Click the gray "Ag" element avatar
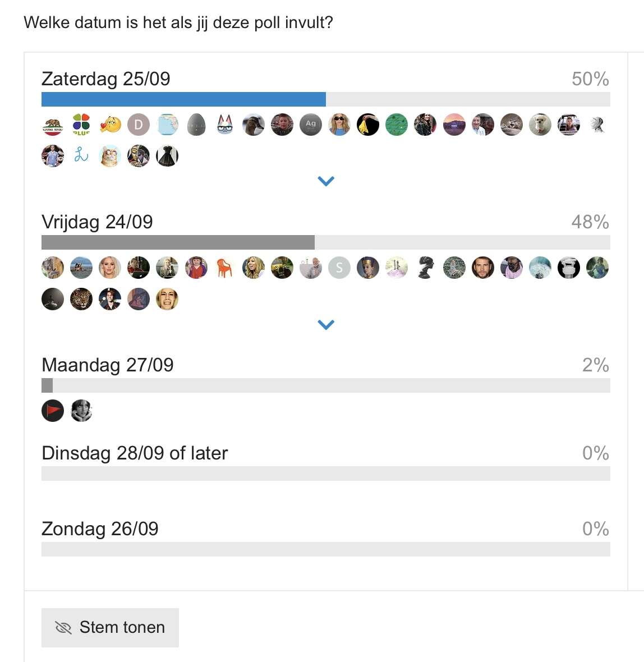Screen dimensions: 644x662 click(x=310, y=125)
